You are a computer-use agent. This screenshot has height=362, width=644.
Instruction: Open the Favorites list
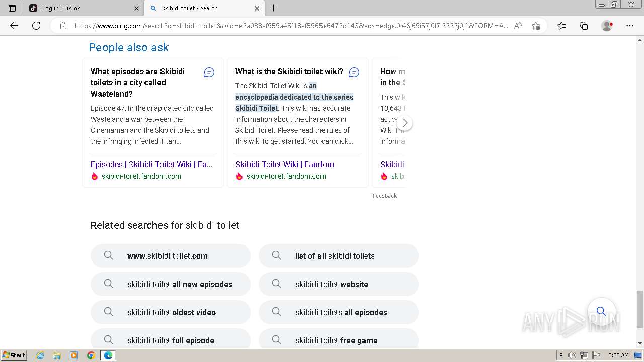tap(561, 26)
